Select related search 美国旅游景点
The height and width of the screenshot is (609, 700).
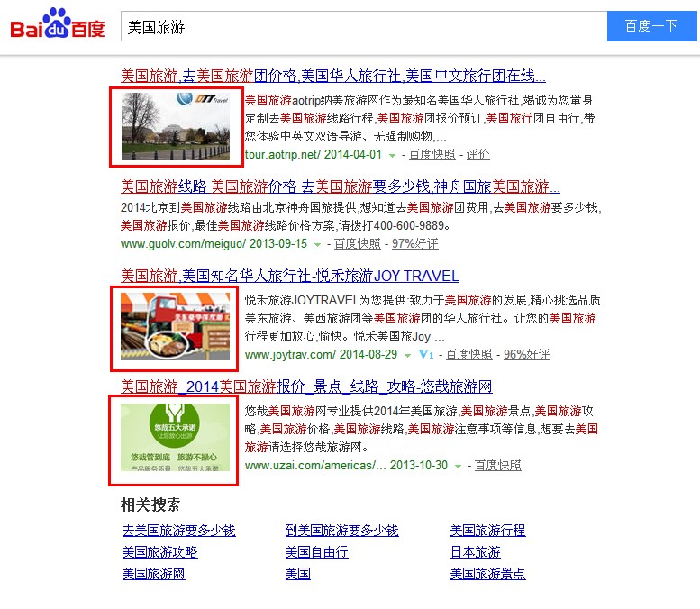click(488, 574)
